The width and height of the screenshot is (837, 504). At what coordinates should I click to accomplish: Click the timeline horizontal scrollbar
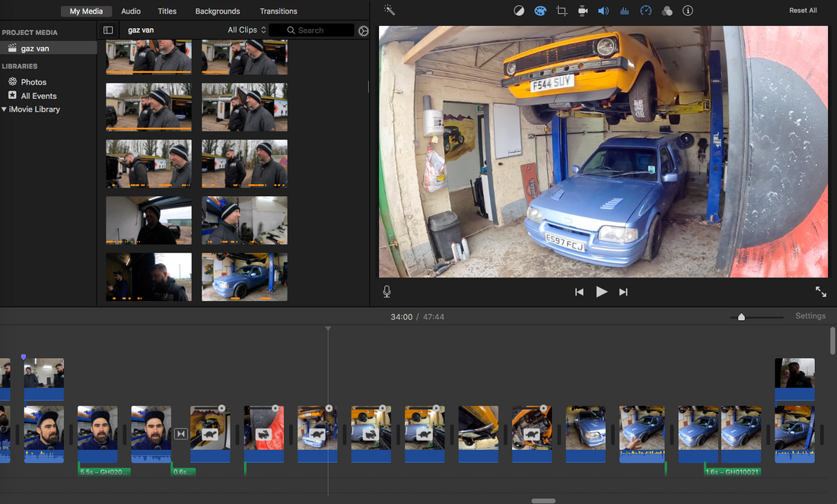click(x=543, y=501)
